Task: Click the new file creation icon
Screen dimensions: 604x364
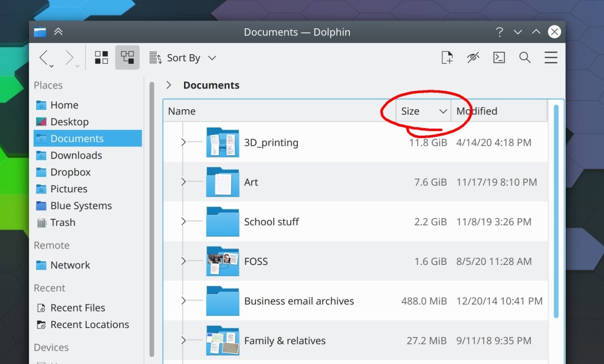Action: point(447,57)
